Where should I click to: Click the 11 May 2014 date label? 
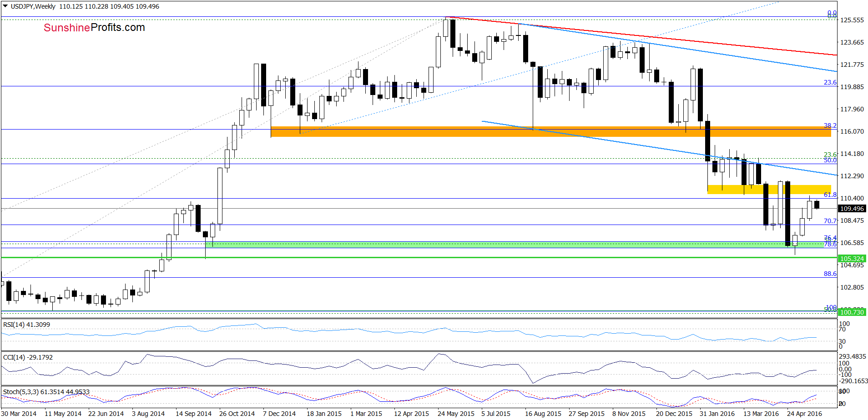(63, 414)
